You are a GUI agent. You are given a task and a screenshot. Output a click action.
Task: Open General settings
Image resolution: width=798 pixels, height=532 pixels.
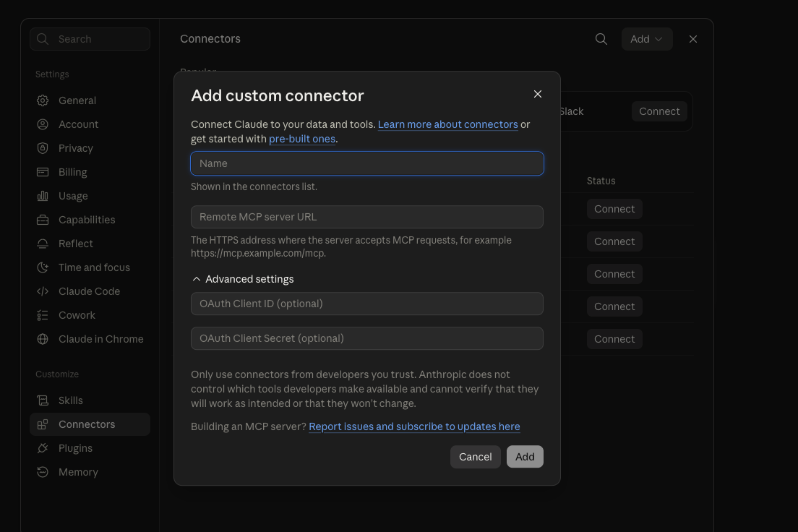click(x=90, y=100)
